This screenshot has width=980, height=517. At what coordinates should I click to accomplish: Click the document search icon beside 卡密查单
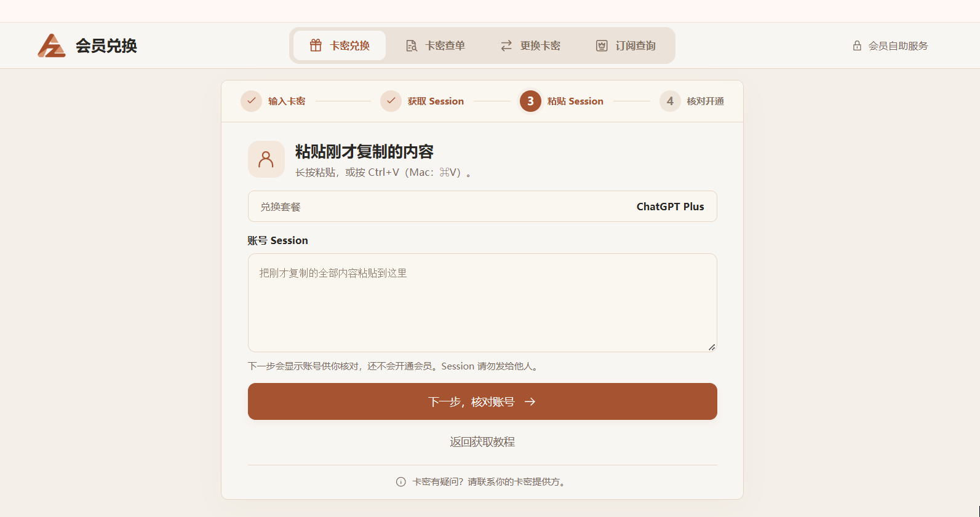coord(412,45)
